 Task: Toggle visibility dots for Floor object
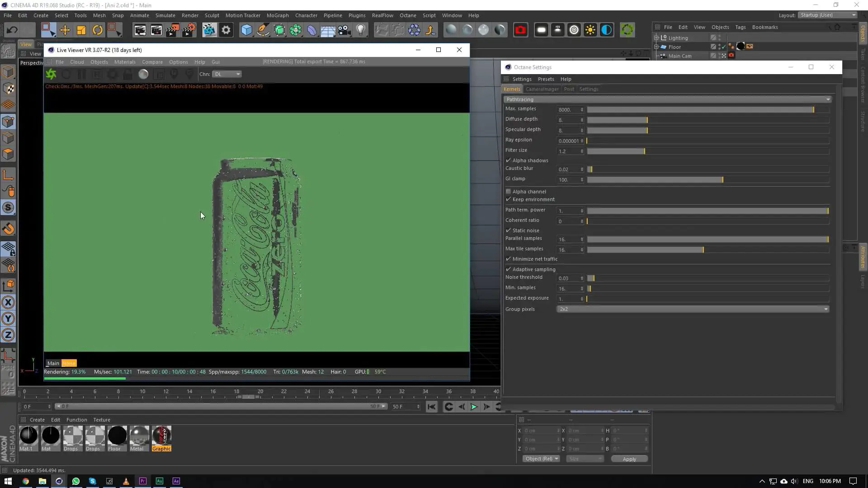720,47
